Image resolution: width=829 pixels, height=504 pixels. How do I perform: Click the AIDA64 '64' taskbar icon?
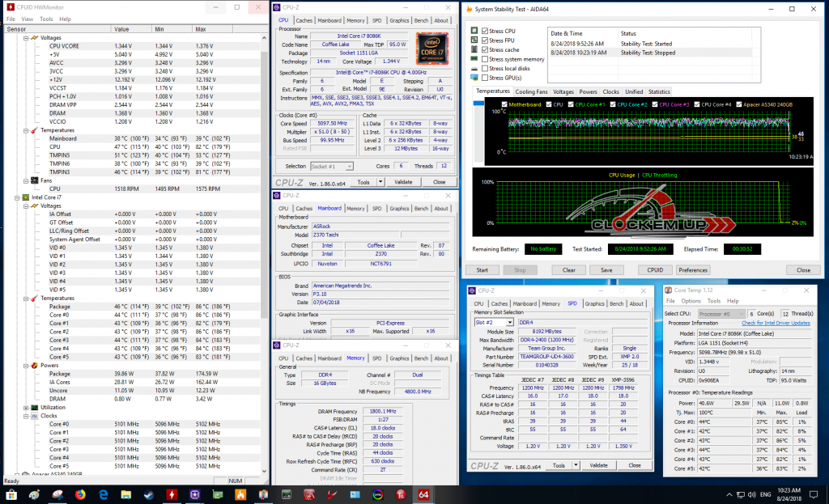[x=423, y=493]
